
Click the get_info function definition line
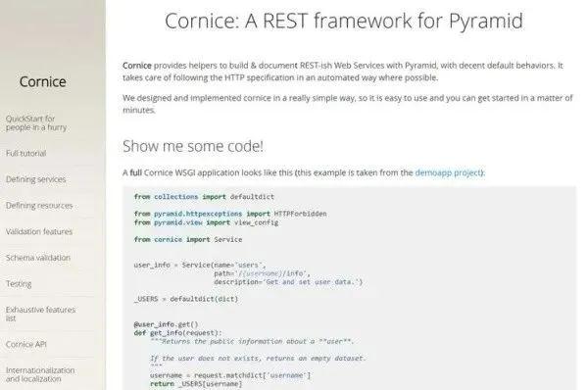click(177, 333)
